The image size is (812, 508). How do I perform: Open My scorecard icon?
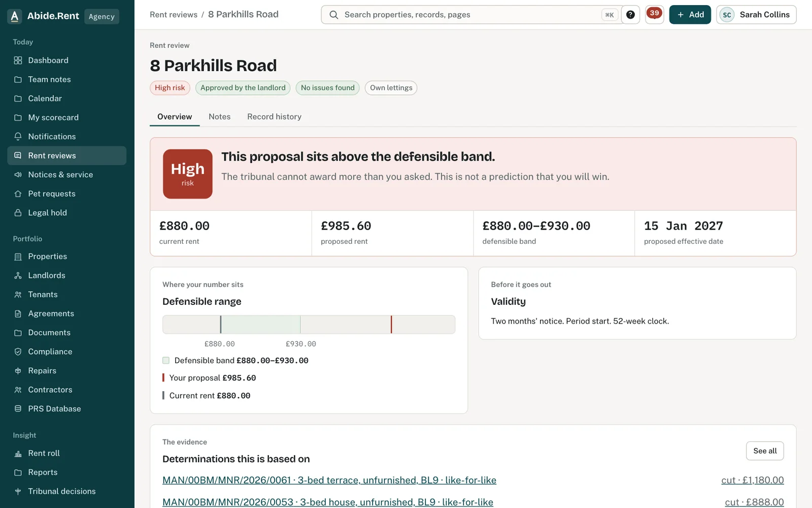[x=18, y=117]
